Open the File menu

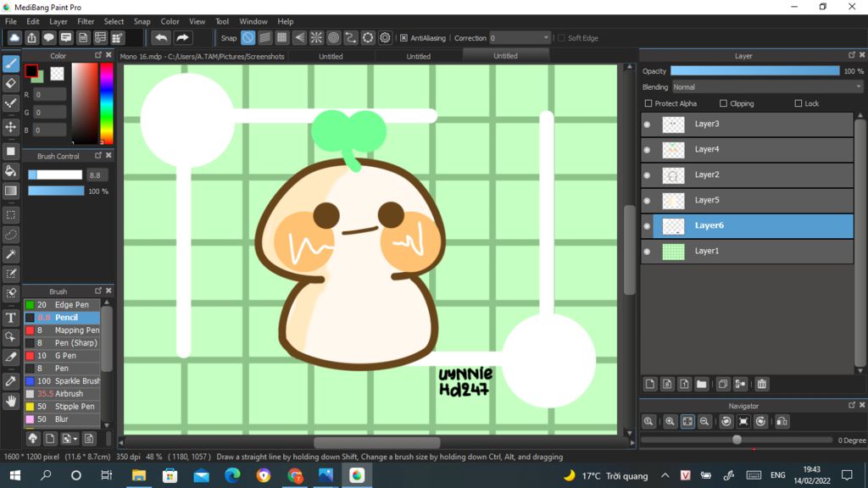10,21
